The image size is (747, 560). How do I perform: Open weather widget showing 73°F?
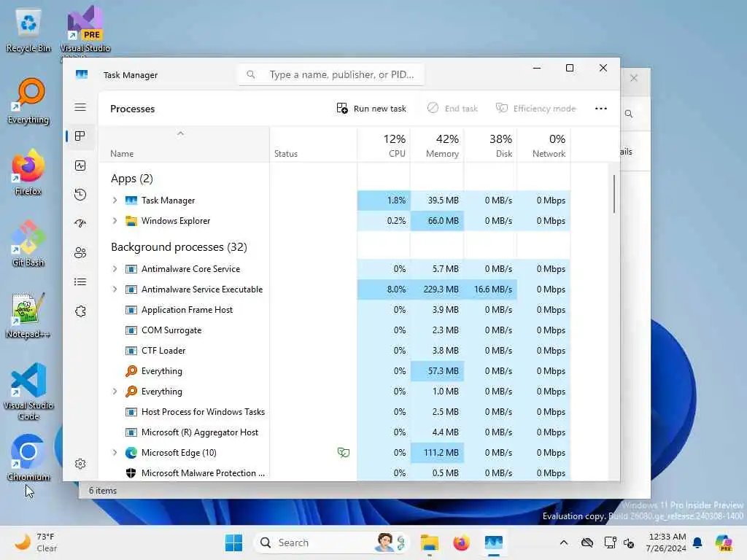click(36, 542)
